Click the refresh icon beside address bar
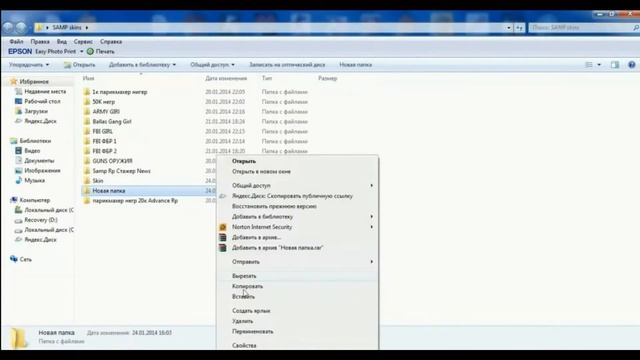This screenshot has width=640, height=360. tap(519, 28)
